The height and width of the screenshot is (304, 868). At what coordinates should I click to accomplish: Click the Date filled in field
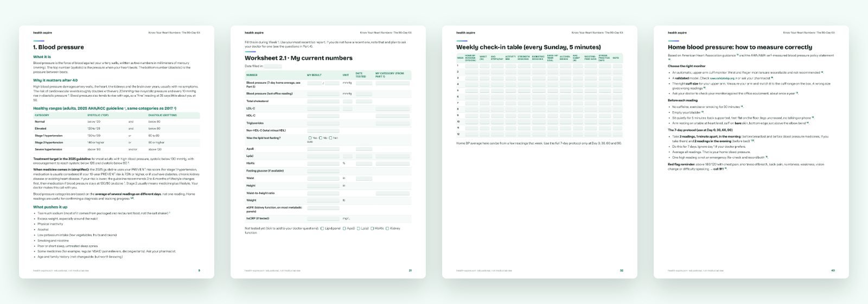273,66
